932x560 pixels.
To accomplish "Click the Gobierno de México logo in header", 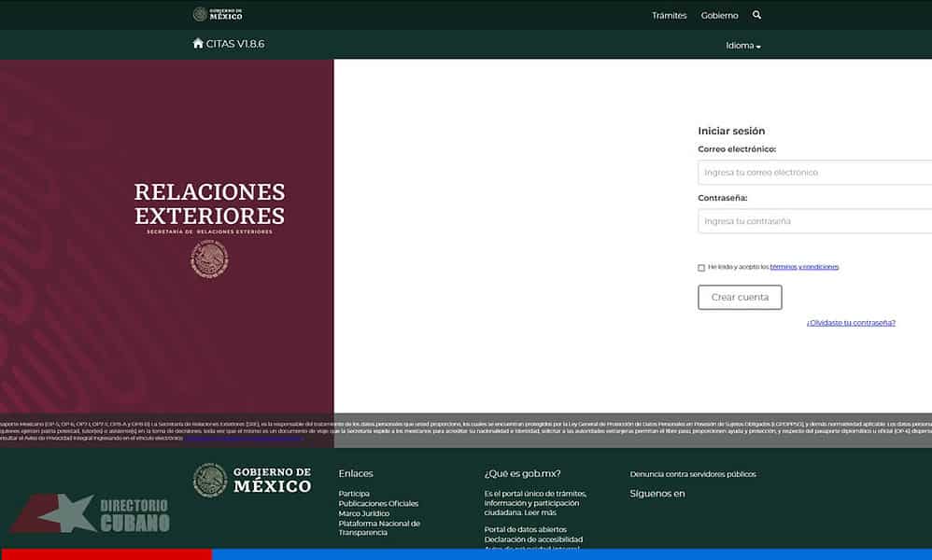I will point(218,14).
